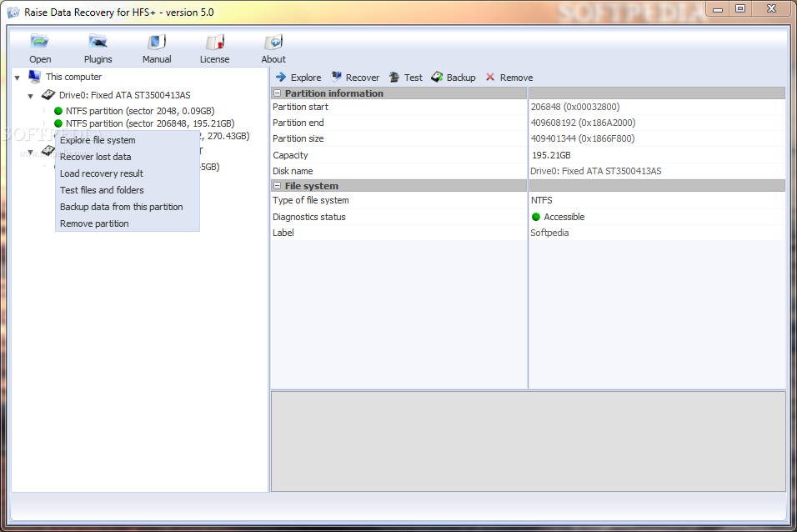Click the Accessible diagnostics status value

[x=564, y=217]
